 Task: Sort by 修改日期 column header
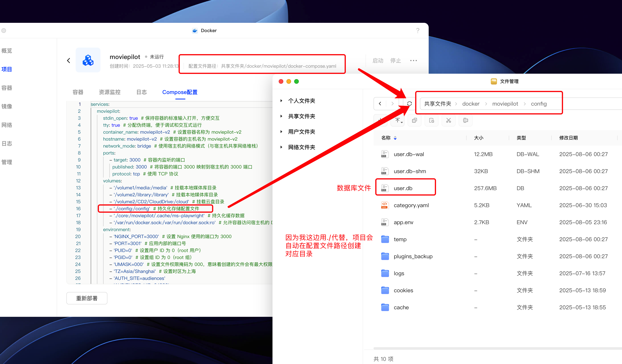(568, 138)
